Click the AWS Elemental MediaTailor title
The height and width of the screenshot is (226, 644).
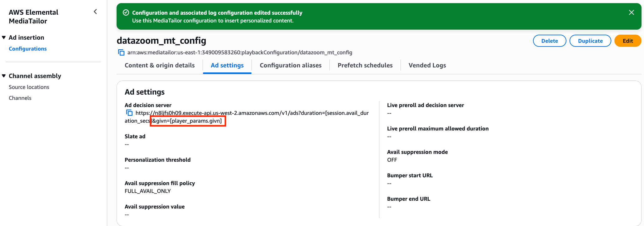[x=33, y=17]
